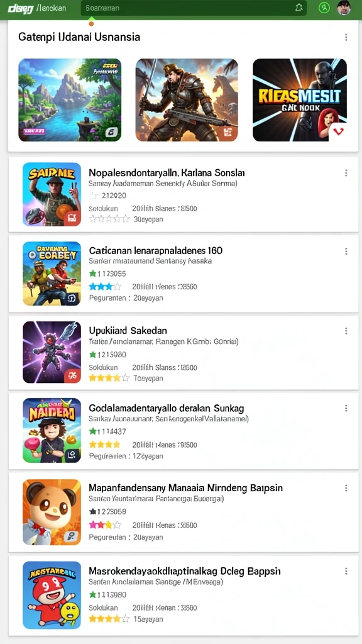Click the green circular account icon in the header
Viewport: 362px width, 644px height.
324,8
